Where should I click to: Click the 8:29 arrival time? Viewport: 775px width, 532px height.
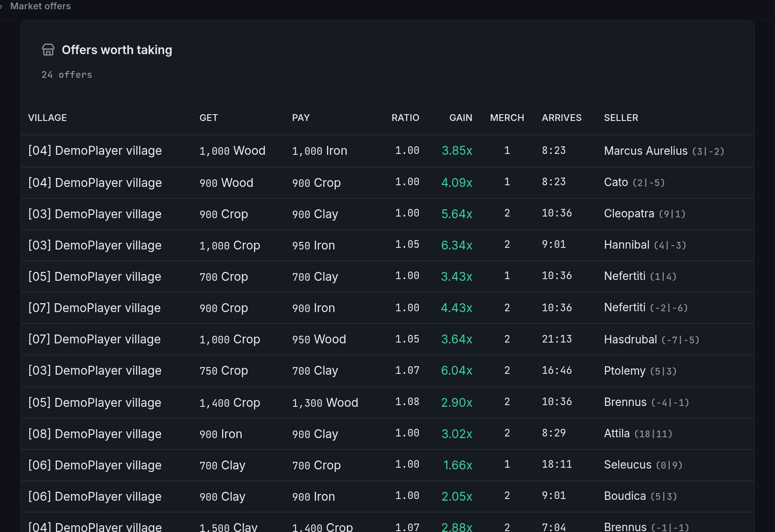(554, 433)
